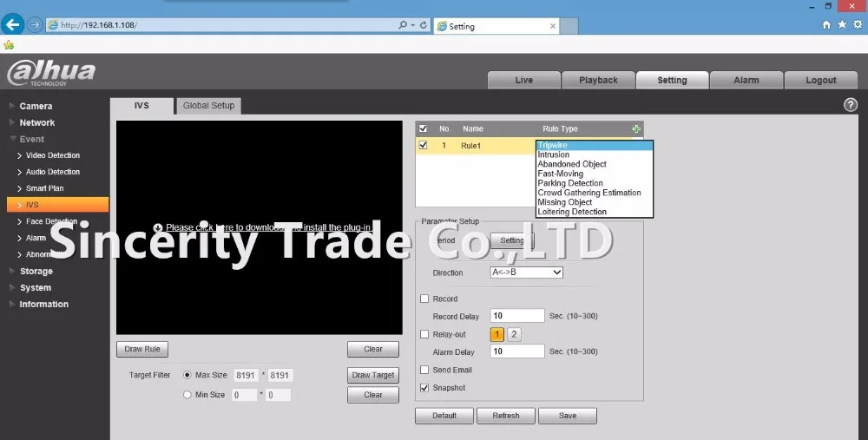The width and height of the screenshot is (868, 440).
Task: Click the Alarm Delay input field
Action: (x=517, y=351)
